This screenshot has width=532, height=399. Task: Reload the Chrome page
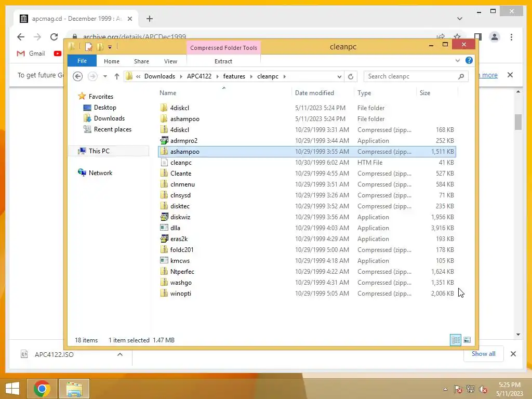pyautogui.click(x=54, y=37)
